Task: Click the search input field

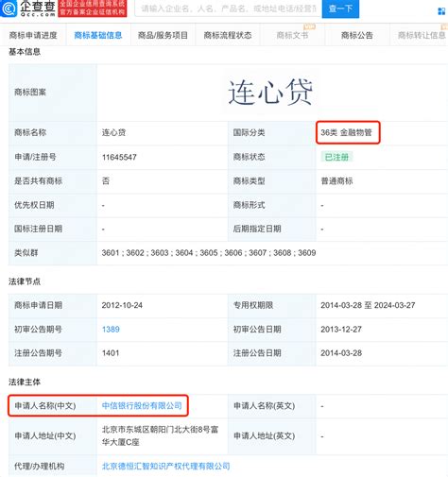Action: point(228,9)
